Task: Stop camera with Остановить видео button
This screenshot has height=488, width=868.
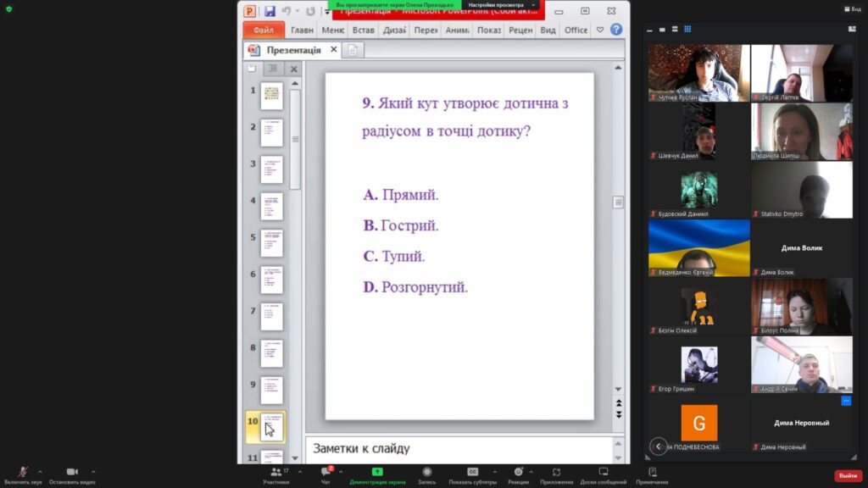Action: coord(72,474)
